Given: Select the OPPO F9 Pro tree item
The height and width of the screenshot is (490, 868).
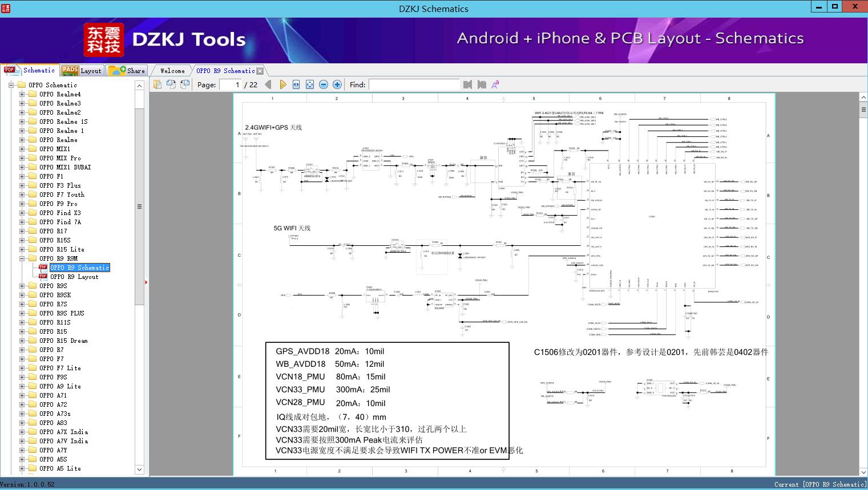Looking at the screenshot, I should click(58, 204).
